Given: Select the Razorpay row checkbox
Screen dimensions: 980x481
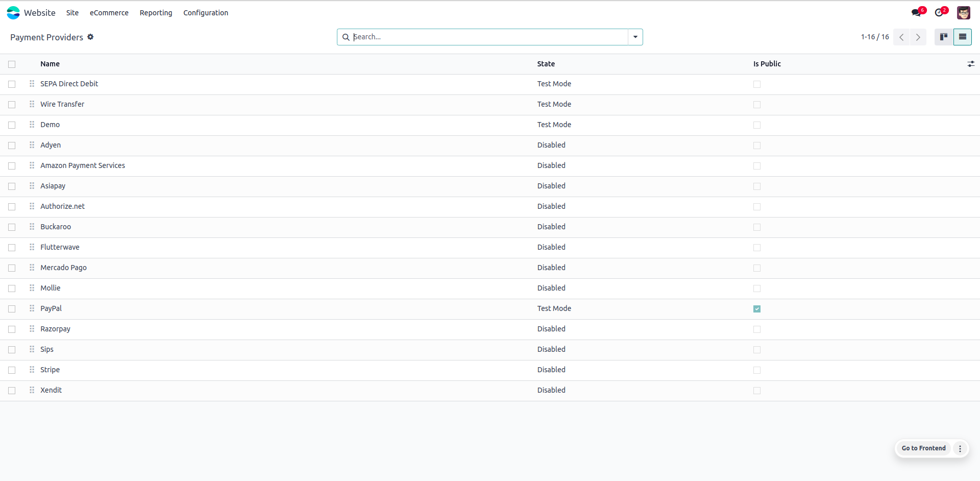Looking at the screenshot, I should (x=12, y=329).
